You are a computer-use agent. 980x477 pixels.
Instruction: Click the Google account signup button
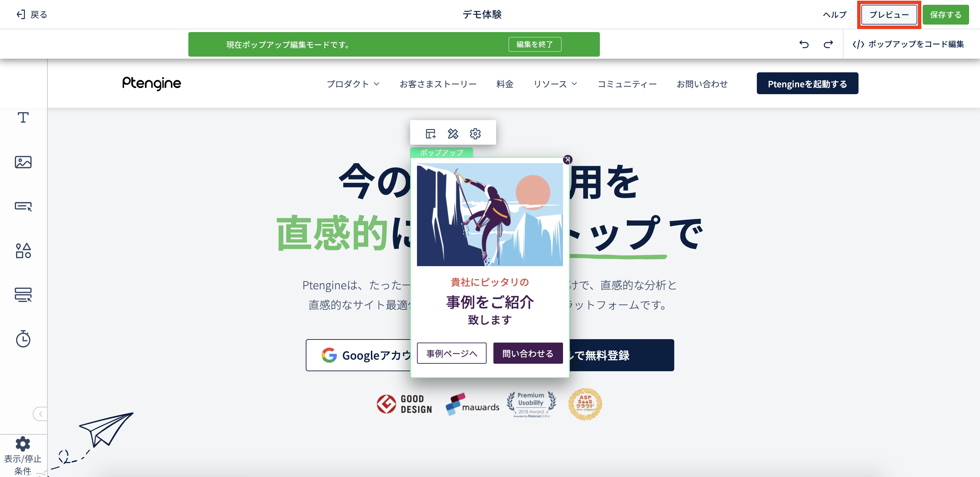pyautogui.click(x=358, y=355)
